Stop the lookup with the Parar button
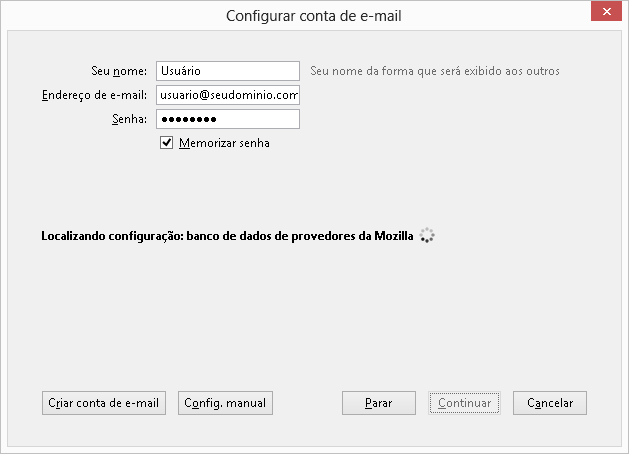Viewport: 629px width, 454px height. coord(378,403)
